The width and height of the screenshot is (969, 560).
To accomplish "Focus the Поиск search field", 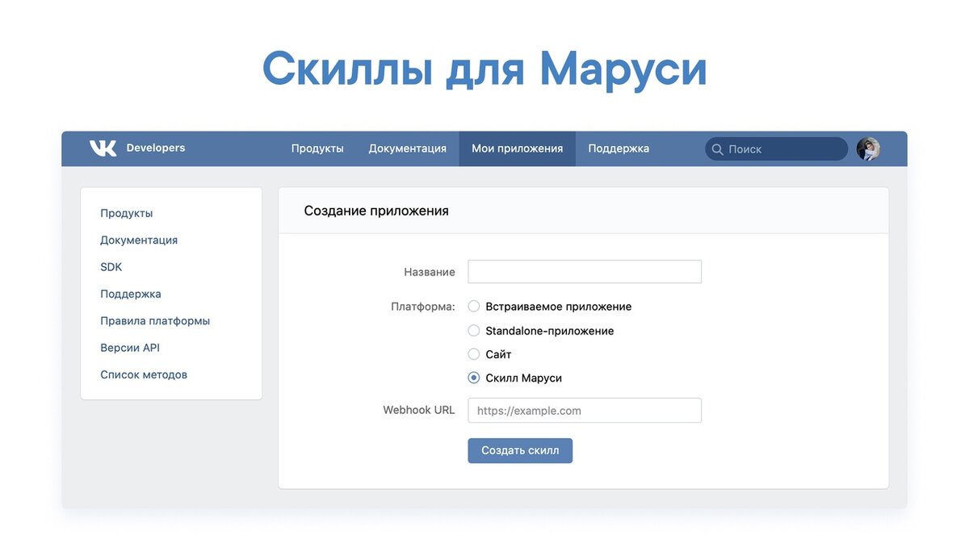I will 776,149.
